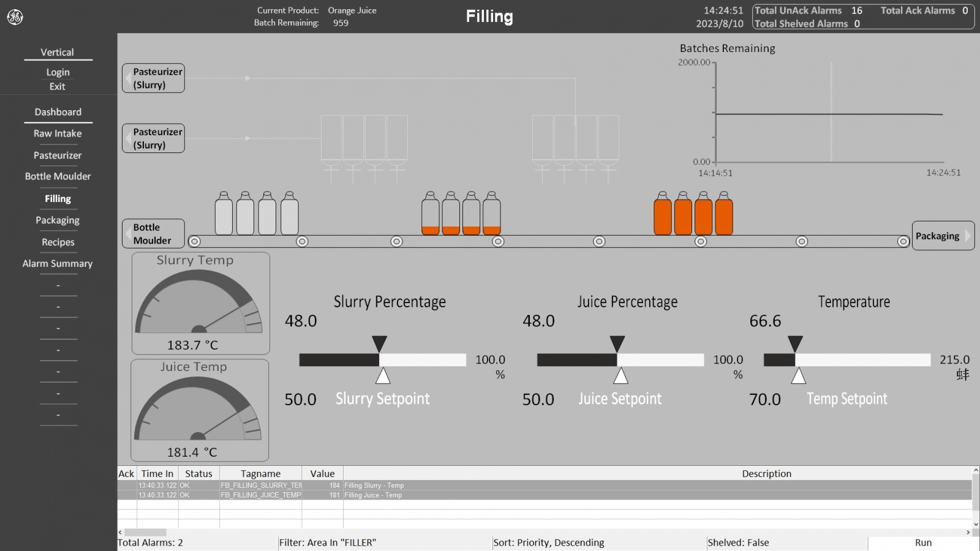Click the Login link in sidebar
980x551 pixels.
click(58, 72)
